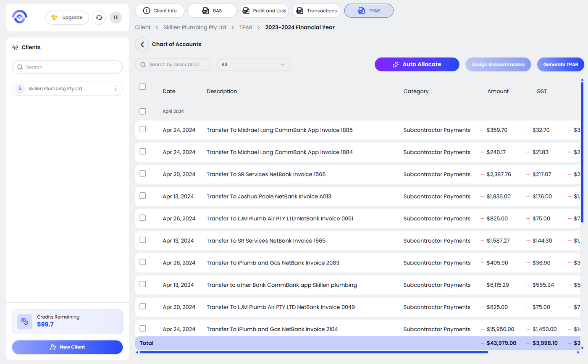Open the headset support icon
Screen dimensions: 588x364
pos(99,18)
